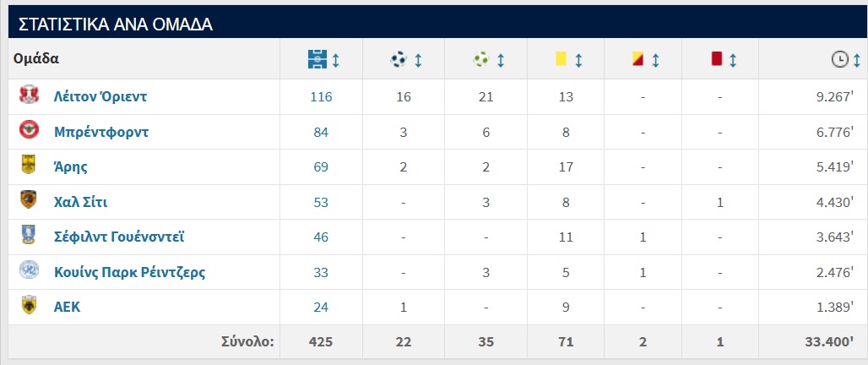The height and width of the screenshot is (365, 868).
Task: Open the Μπρέντφορντ team link
Action: [101, 132]
